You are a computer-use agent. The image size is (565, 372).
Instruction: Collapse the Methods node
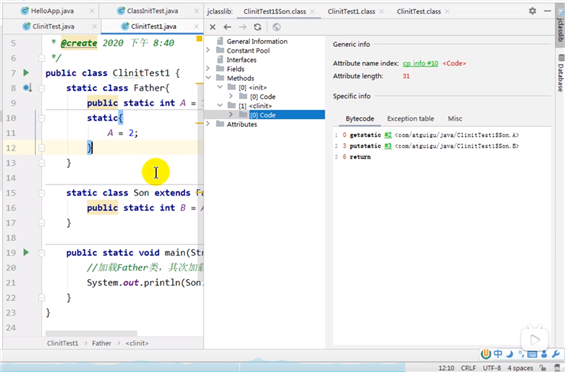coord(208,78)
